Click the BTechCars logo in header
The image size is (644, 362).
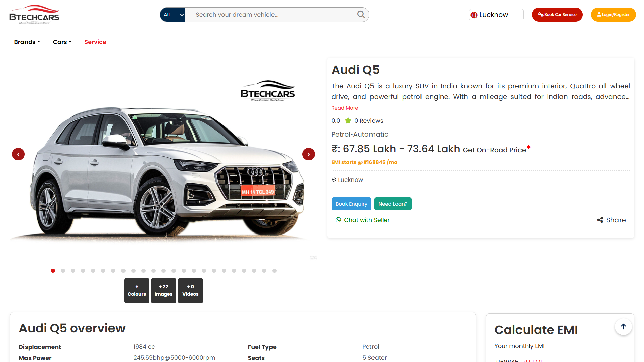pos(34,14)
